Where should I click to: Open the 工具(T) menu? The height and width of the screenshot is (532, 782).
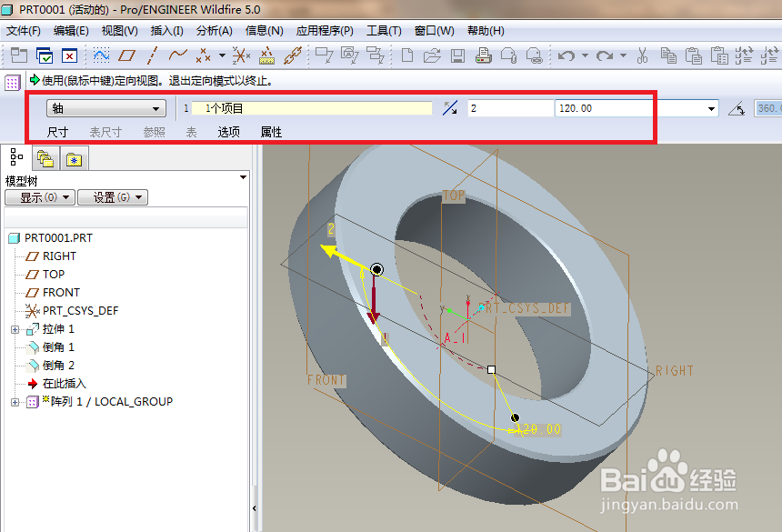[x=384, y=31]
